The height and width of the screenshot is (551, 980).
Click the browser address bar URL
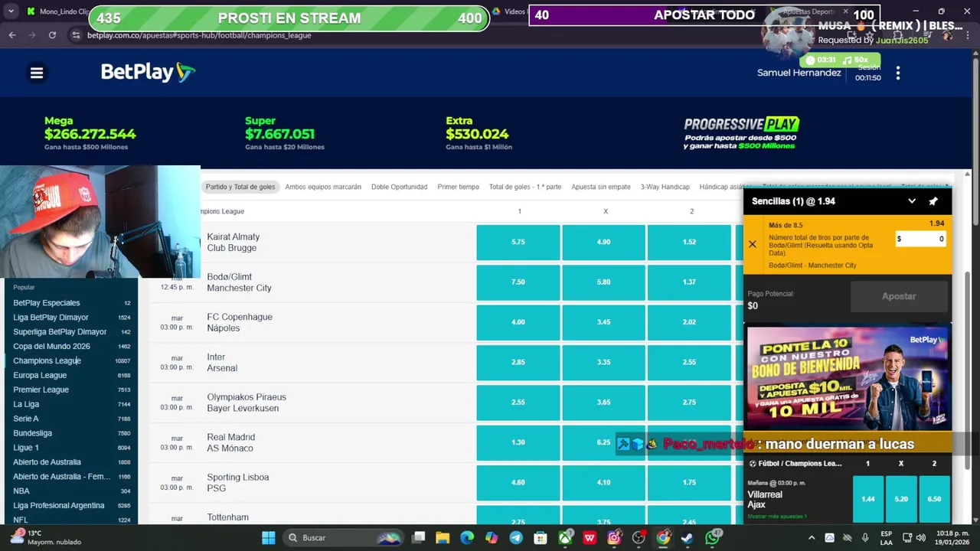(x=199, y=35)
